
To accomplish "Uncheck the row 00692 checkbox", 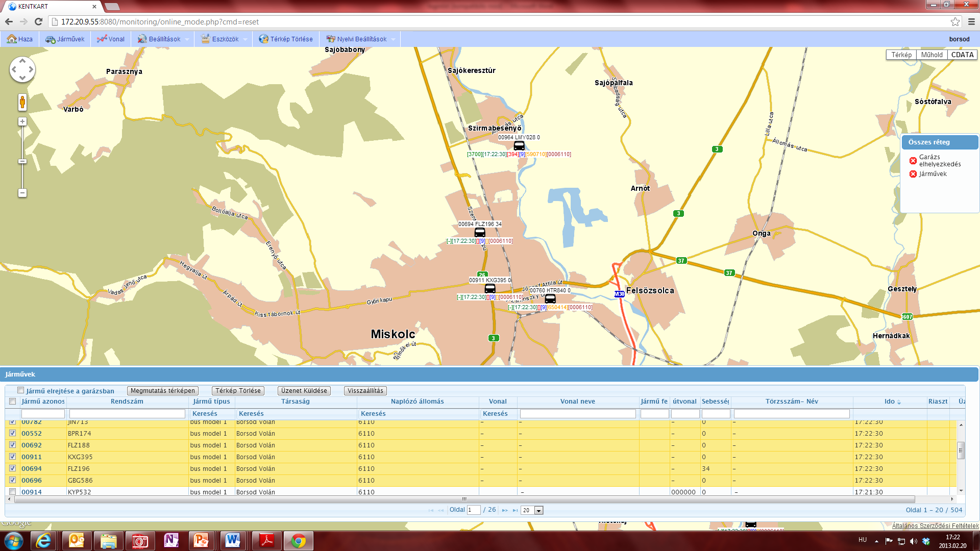I will pos(13,445).
